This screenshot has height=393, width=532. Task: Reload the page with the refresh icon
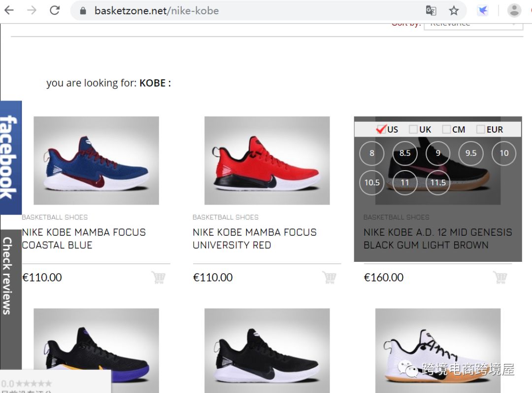tap(55, 10)
